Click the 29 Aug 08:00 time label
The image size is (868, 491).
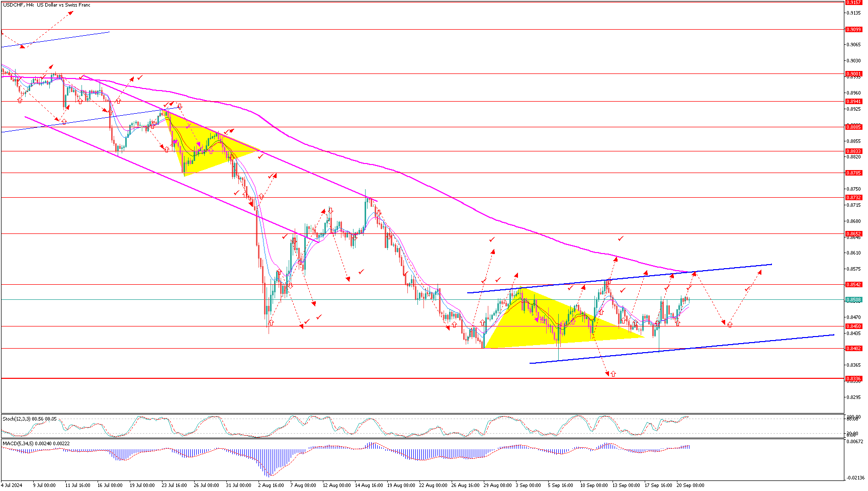[497, 485]
